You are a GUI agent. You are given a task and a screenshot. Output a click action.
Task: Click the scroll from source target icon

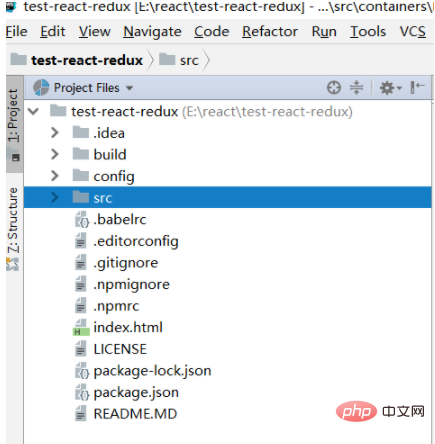334,88
